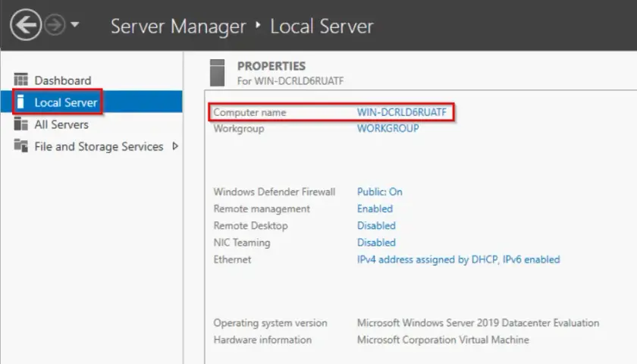Click the All Servers icon
Screen dimensions: 637x364
click(21, 124)
